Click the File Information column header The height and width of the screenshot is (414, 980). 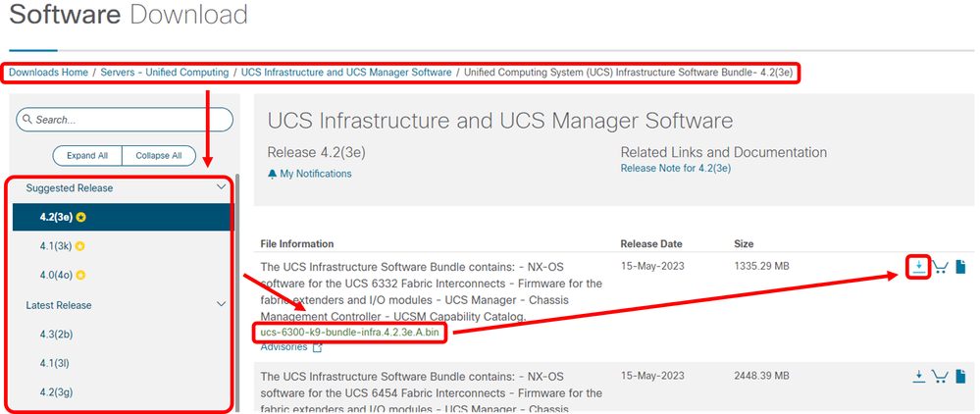pyautogui.click(x=297, y=244)
